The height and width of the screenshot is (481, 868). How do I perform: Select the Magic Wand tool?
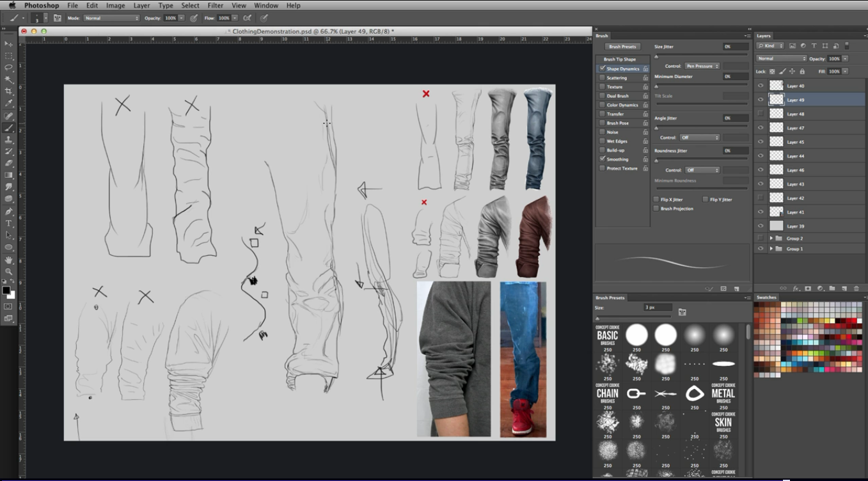pyautogui.click(x=9, y=79)
